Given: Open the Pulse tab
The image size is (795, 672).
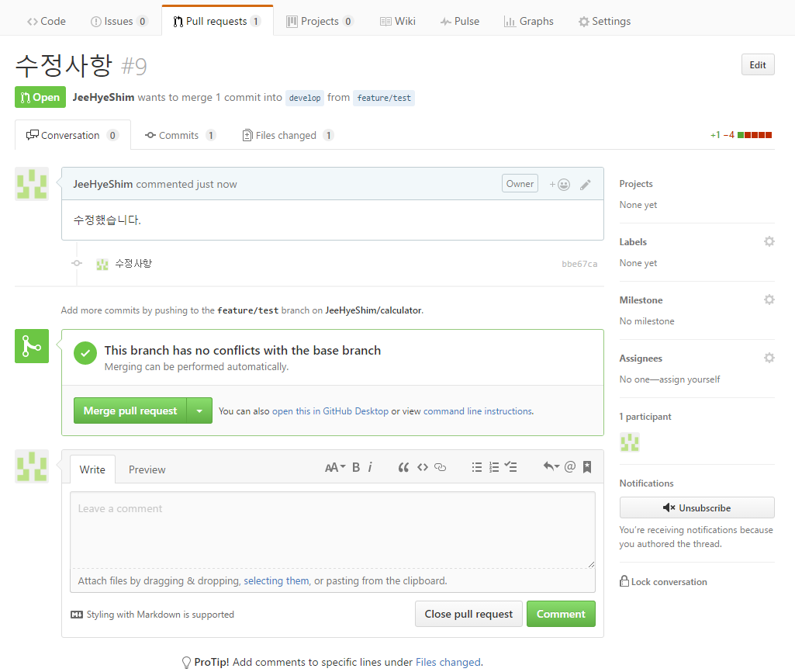Looking at the screenshot, I should (460, 21).
